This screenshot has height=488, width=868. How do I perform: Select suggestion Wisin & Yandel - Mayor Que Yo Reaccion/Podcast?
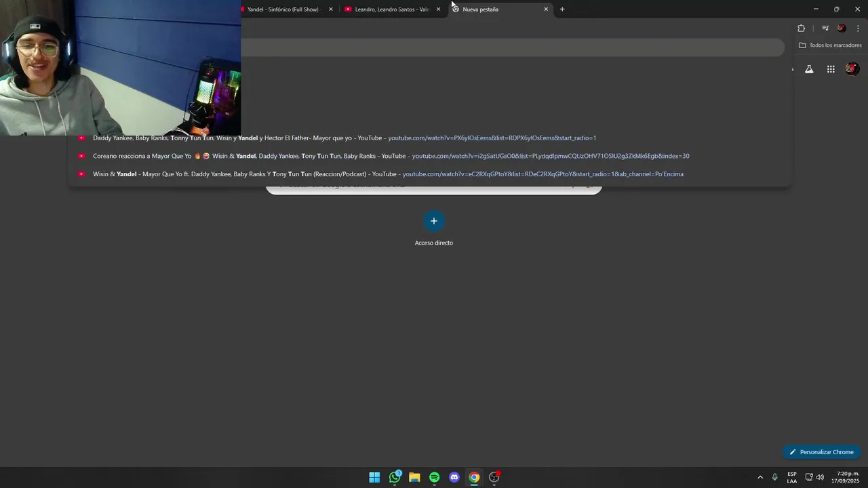[430, 174]
